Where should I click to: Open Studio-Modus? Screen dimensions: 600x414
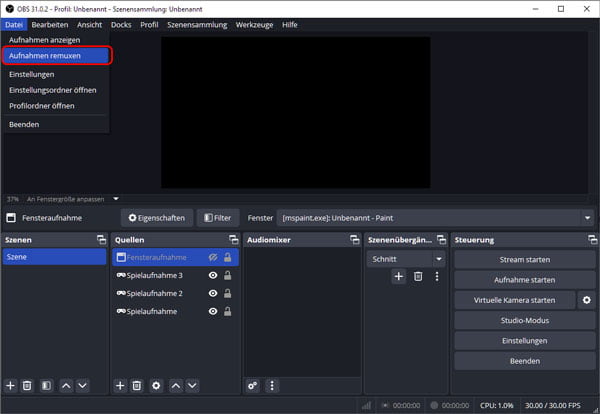[525, 320]
